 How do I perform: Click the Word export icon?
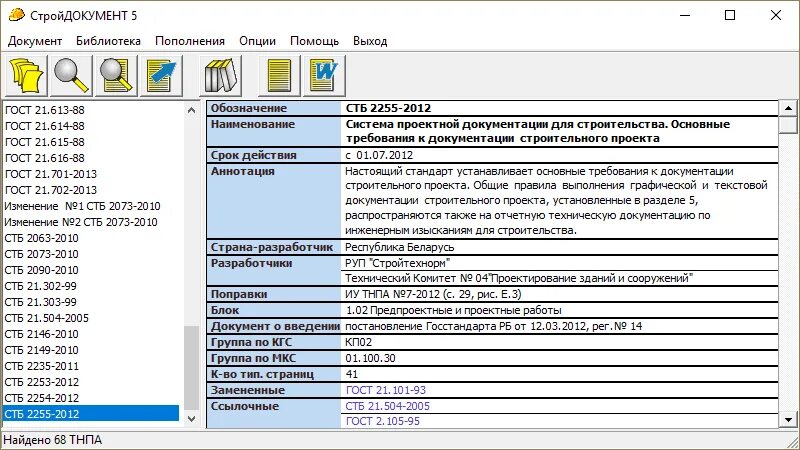[x=324, y=76]
